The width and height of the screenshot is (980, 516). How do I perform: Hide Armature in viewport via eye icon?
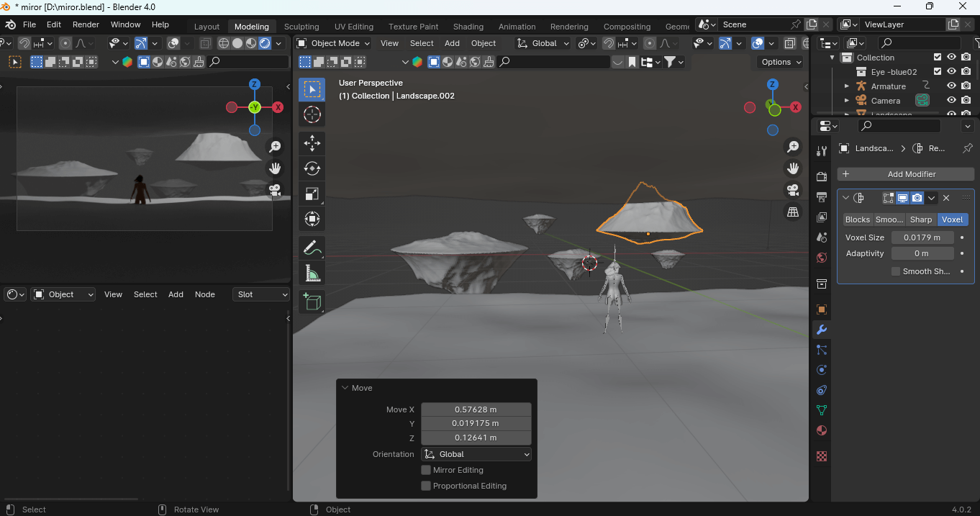(951, 86)
